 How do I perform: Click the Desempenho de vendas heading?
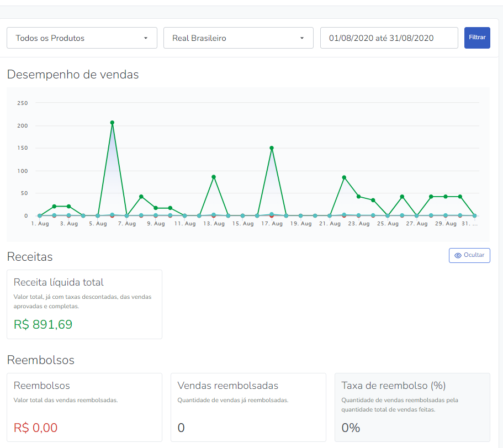coord(73,75)
